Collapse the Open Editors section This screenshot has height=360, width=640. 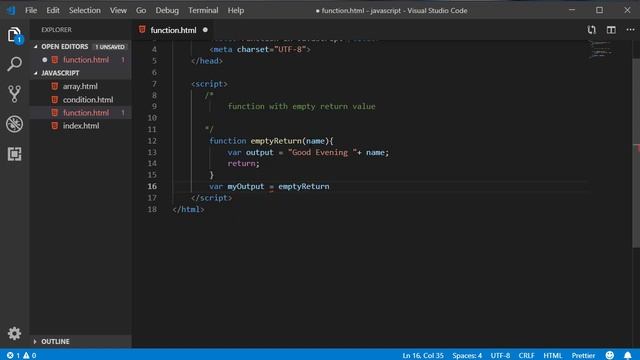(x=36, y=47)
